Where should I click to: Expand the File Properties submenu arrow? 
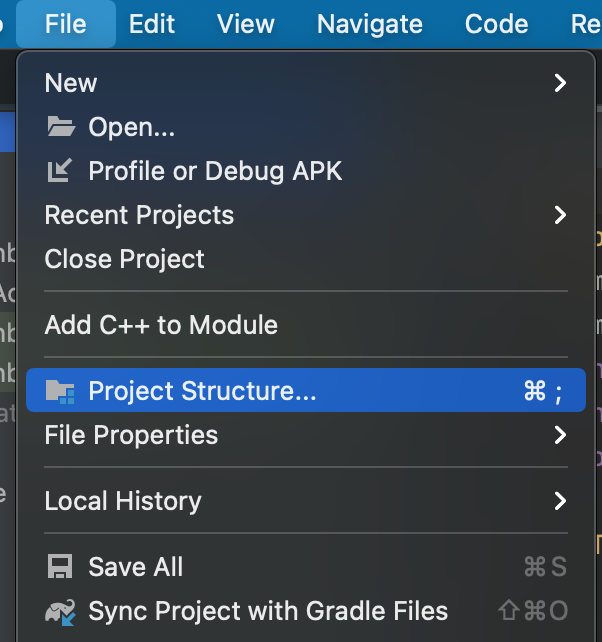pos(560,435)
